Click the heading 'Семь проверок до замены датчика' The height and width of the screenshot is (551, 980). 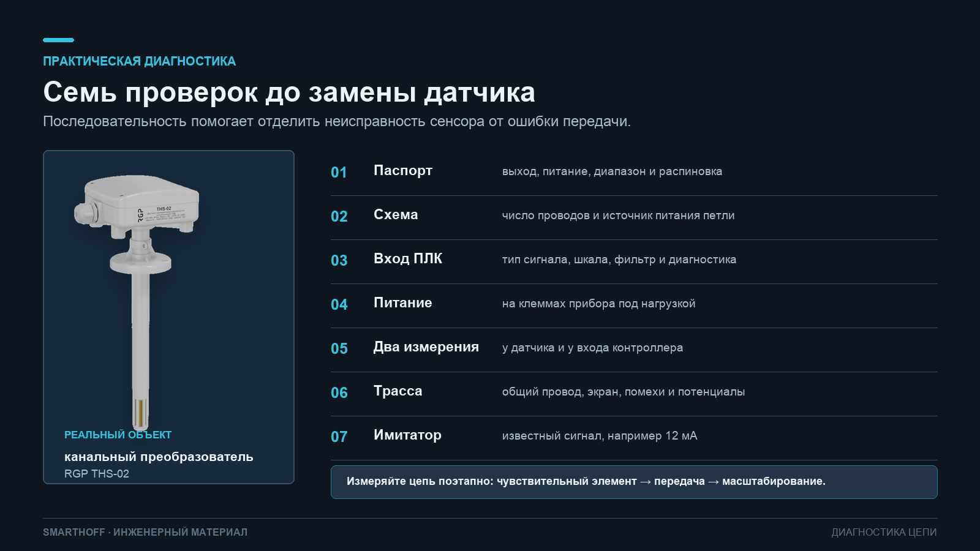click(289, 92)
